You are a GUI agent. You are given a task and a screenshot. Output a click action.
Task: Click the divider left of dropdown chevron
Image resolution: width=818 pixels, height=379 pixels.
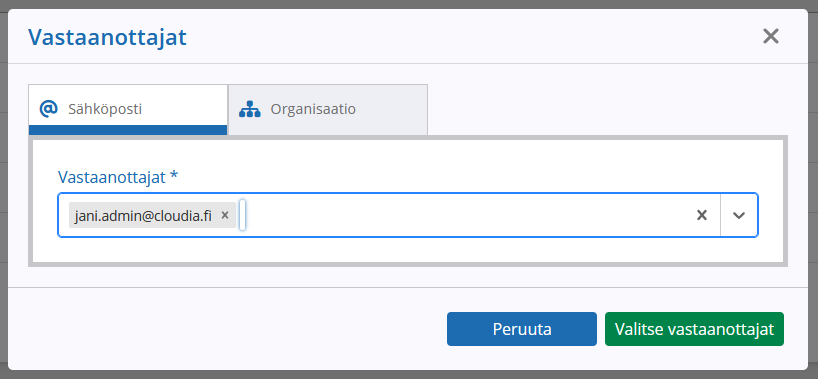tap(720, 215)
